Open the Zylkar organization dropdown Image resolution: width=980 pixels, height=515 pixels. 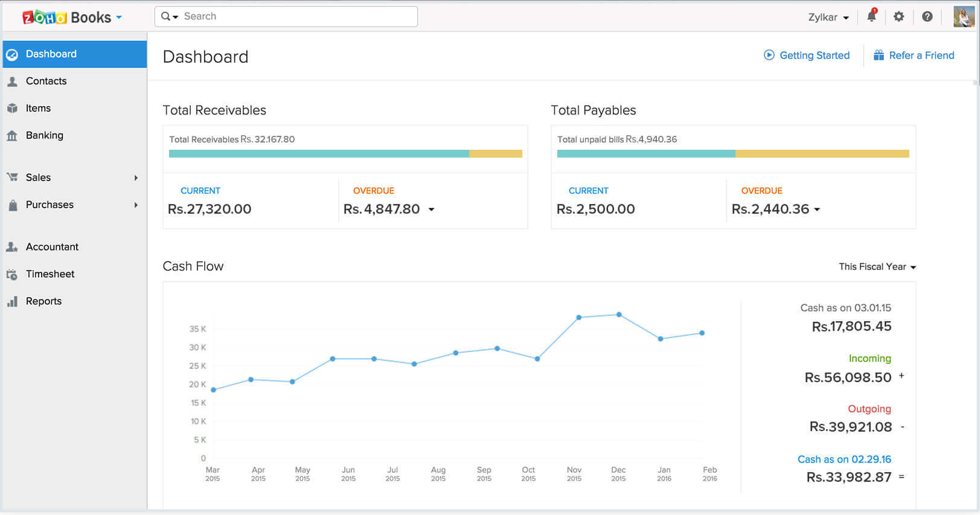(x=828, y=18)
